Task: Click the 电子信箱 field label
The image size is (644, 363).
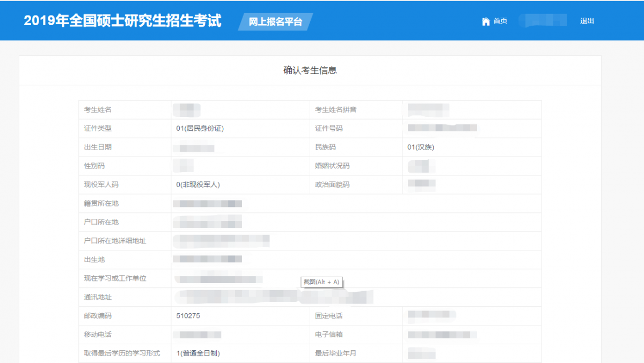Action: tap(330, 335)
